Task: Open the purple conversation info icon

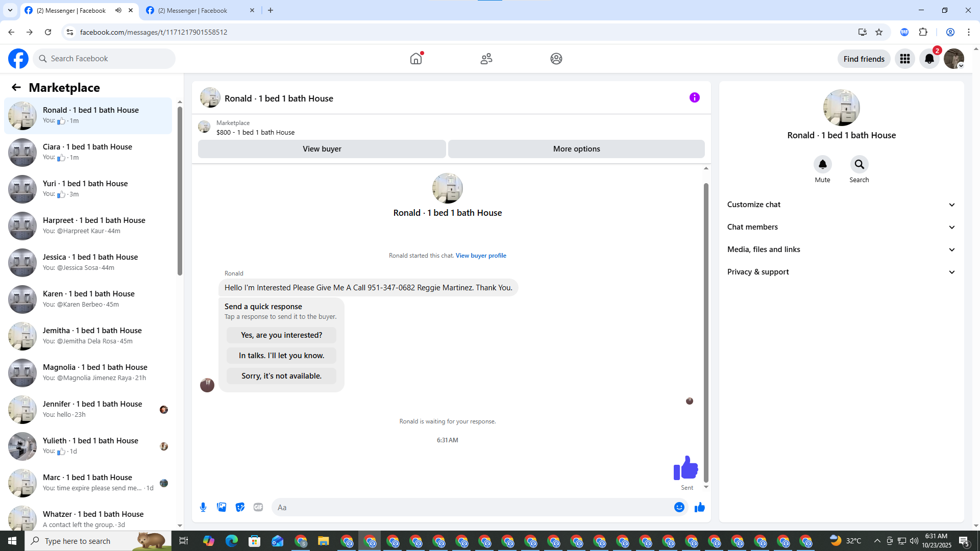Action: point(694,97)
